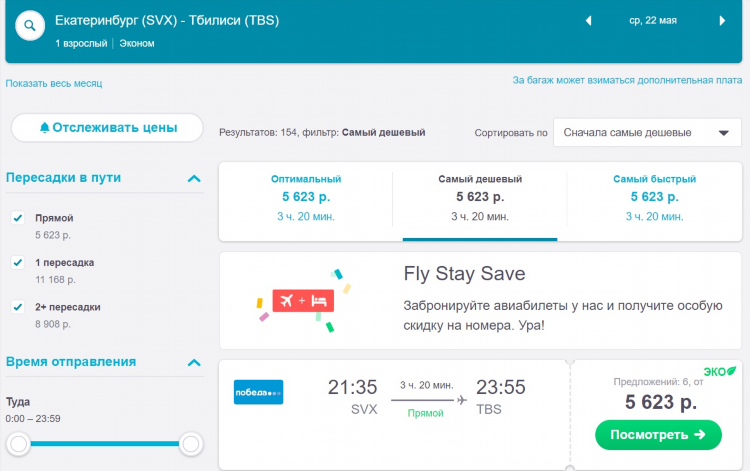The height and width of the screenshot is (471, 750).
Task: Collapse the Пересадки в пути section
Action: [x=194, y=178]
